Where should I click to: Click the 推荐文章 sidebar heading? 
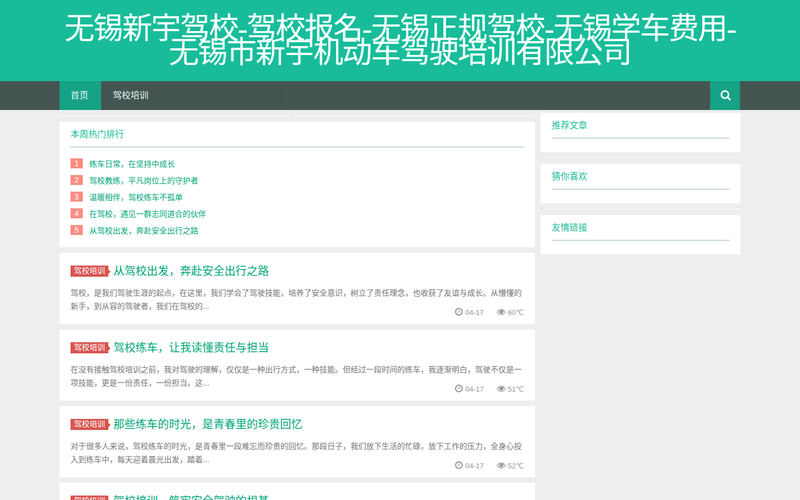569,125
